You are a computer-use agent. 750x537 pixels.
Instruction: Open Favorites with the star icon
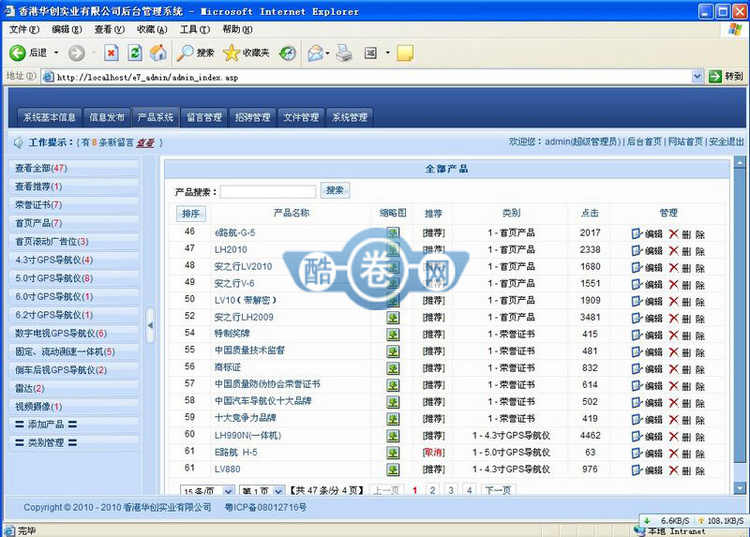(231, 53)
